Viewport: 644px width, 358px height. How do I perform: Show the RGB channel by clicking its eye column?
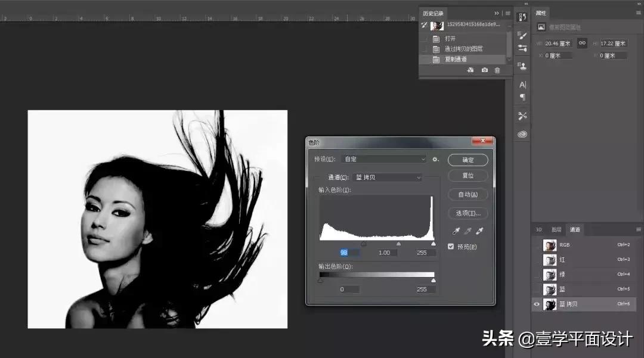536,245
